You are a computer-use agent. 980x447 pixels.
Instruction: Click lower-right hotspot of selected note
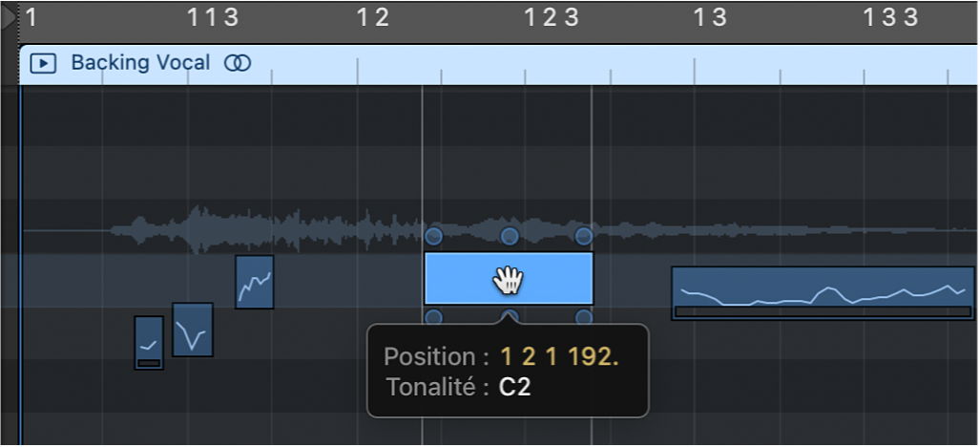pos(584,317)
